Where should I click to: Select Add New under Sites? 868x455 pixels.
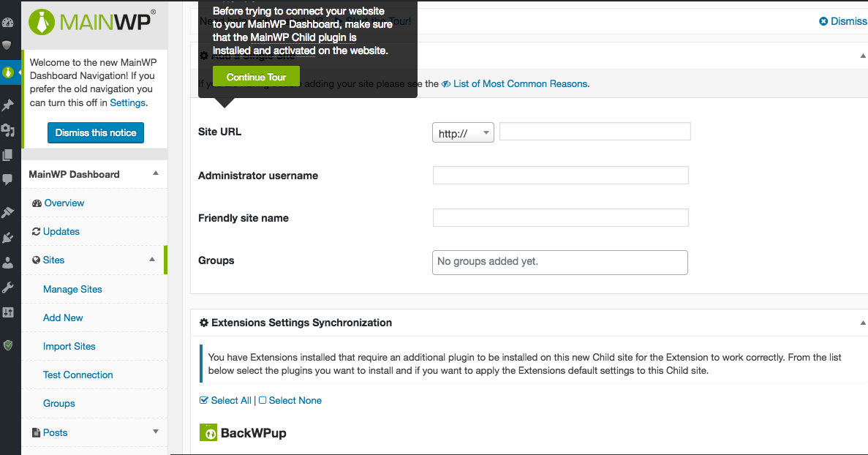(x=63, y=317)
